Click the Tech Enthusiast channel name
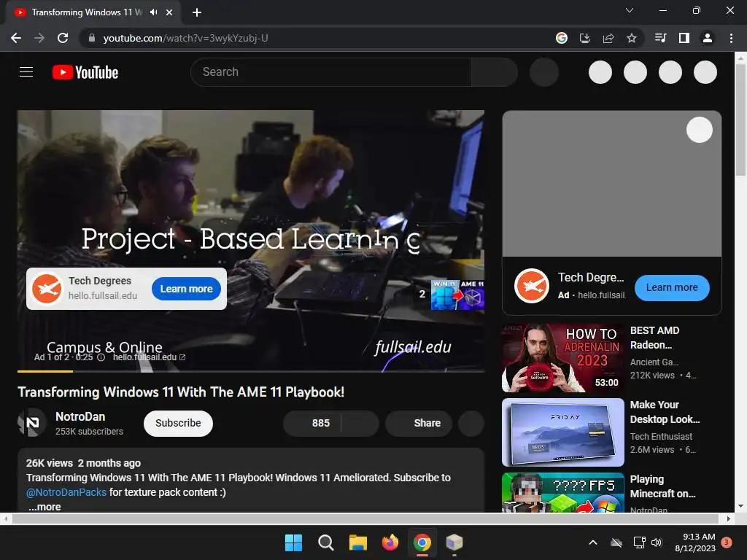This screenshot has height=560, width=747. click(661, 437)
